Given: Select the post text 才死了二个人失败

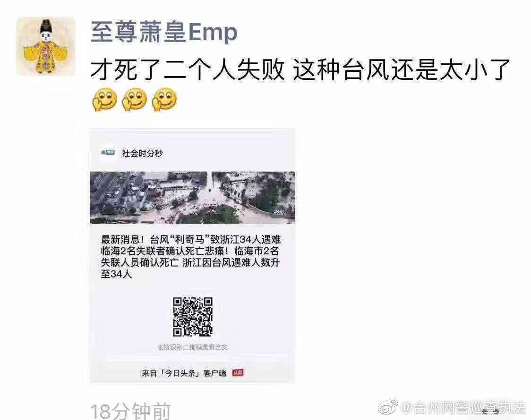Looking at the screenshot, I should pyautogui.click(x=188, y=70).
